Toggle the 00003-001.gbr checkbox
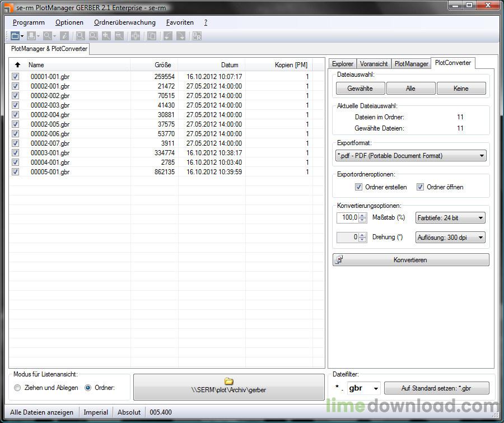Screen dimensions: 504x423 pos(15,153)
